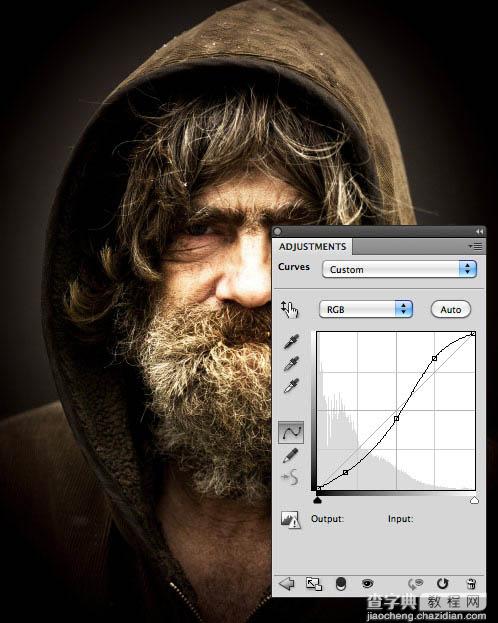Viewport: 498px width, 623px height.
Task: Switch to the ADJUSTMENTS tab
Action: tap(312, 247)
